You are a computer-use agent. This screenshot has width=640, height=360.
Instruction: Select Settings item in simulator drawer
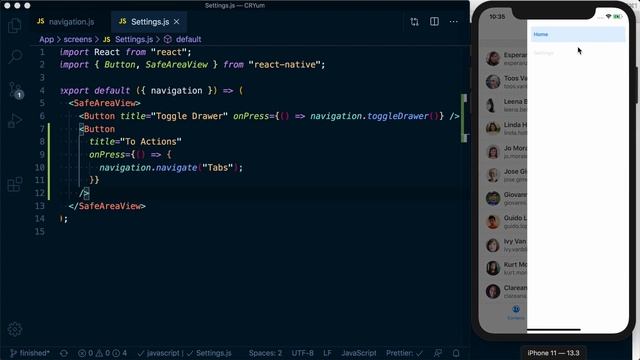[x=578, y=53]
